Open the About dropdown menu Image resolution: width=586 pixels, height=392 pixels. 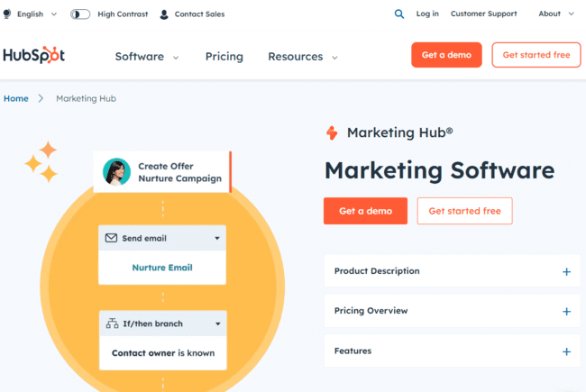(x=556, y=14)
